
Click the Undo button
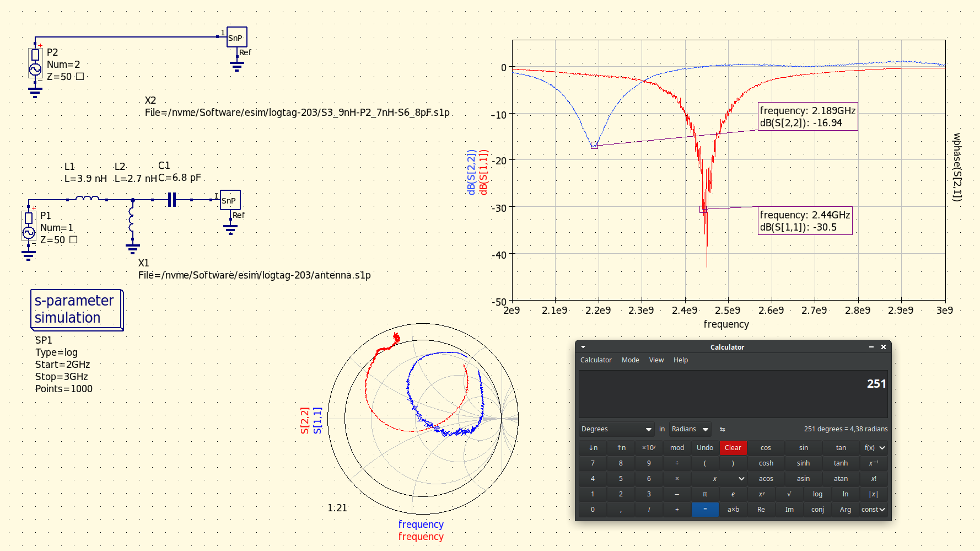click(x=705, y=448)
